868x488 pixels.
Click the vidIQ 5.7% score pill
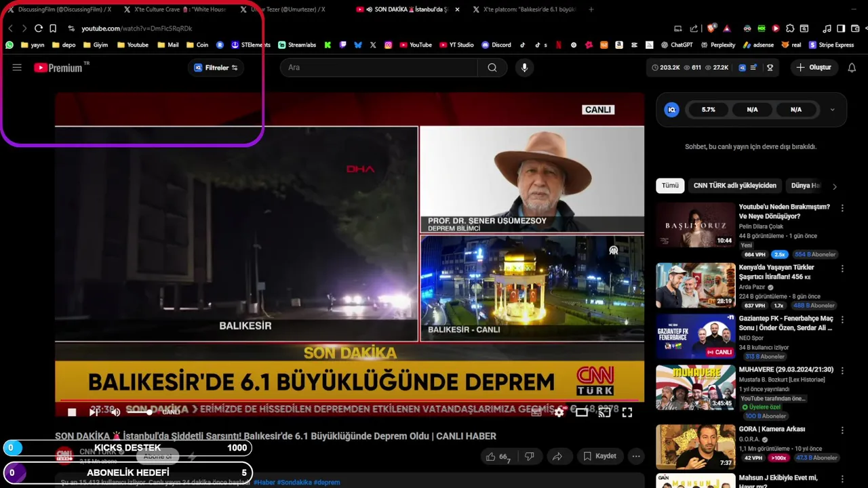(709, 110)
